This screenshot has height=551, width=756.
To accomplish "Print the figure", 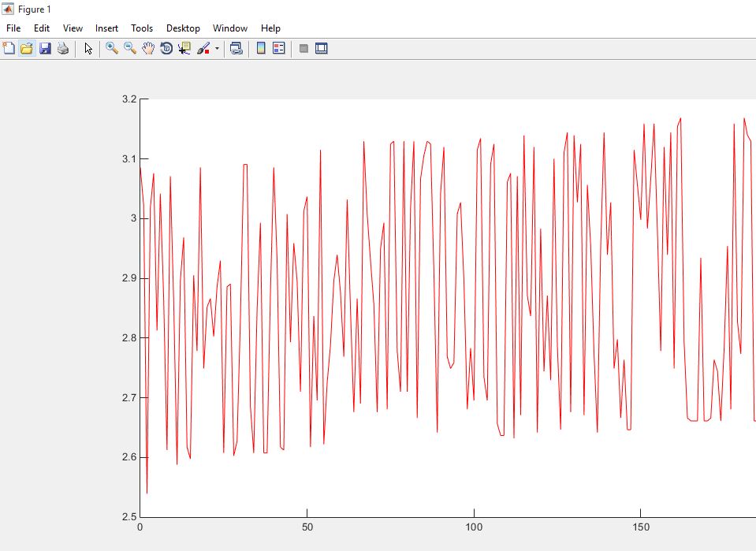I will 62,47.
